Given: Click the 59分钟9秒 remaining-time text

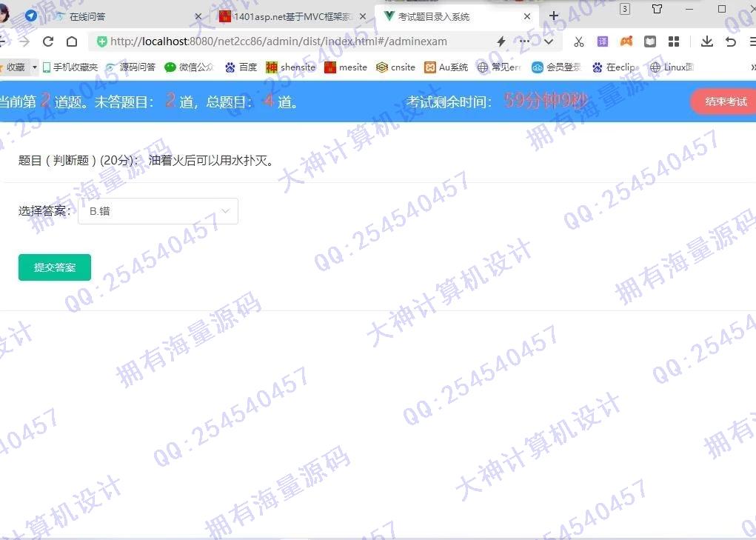Looking at the screenshot, I should click(x=546, y=101).
